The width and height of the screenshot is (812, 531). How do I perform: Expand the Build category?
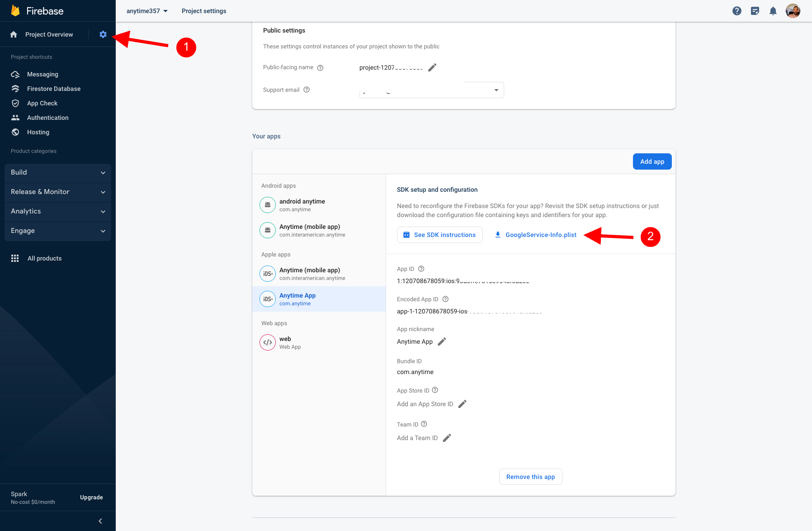pyautogui.click(x=58, y=172)
